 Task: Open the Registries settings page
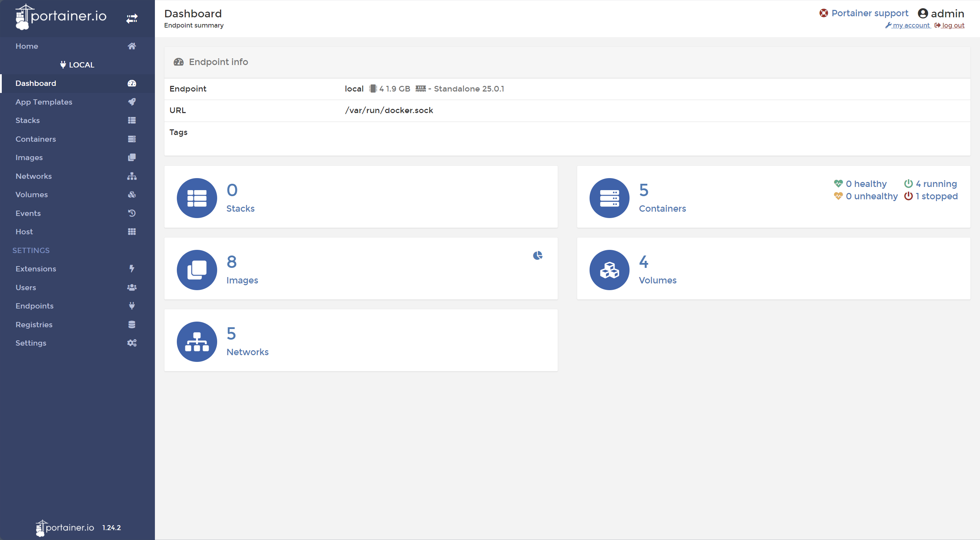click(34, 324)
